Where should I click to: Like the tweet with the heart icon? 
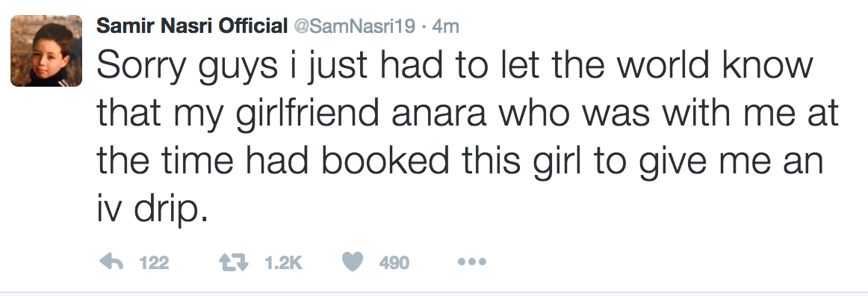pyautogui.click(x=353, y=262)
